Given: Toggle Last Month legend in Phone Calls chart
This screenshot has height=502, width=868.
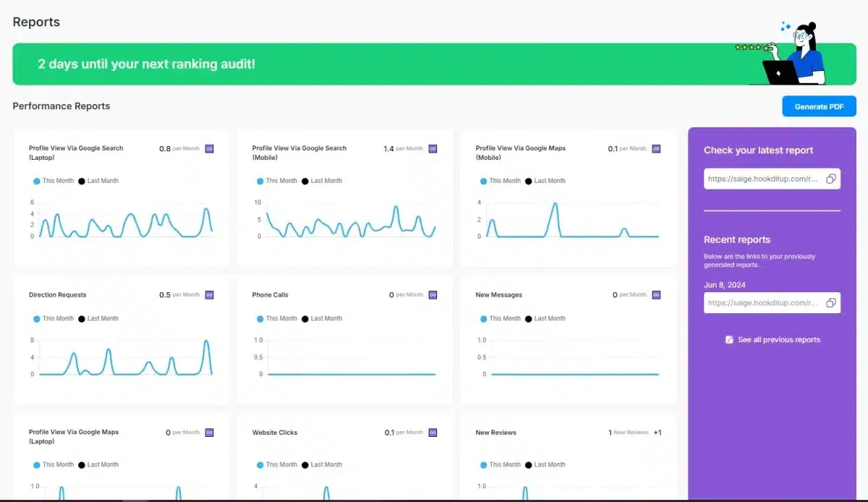Looking at the screenshot, I should 322,318.
